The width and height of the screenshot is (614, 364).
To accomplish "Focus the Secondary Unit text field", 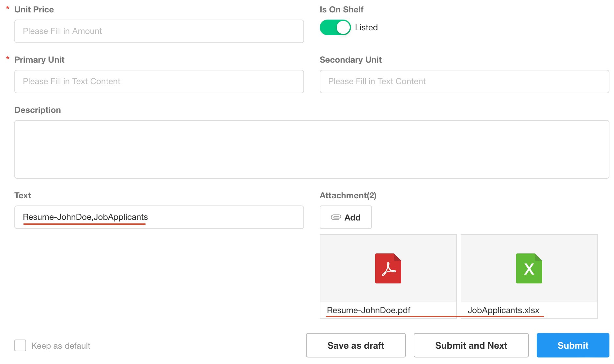I will coord(464,82).
